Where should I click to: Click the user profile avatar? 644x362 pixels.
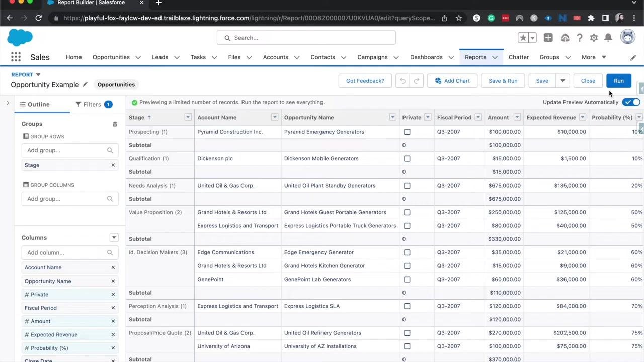[627, 37]
